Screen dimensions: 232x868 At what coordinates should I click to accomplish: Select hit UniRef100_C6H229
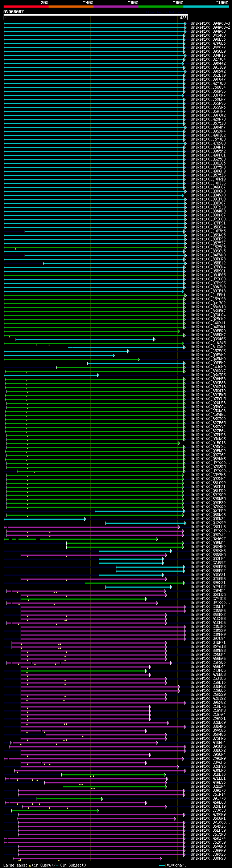pyautogui.click(x=208, y=695)
